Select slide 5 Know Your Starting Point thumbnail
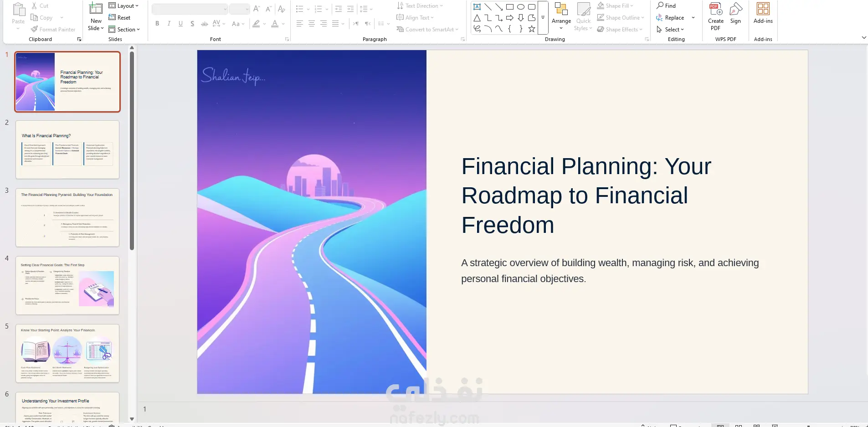Image resolution: width=868 pixels, height=427 pixels. 67,354
